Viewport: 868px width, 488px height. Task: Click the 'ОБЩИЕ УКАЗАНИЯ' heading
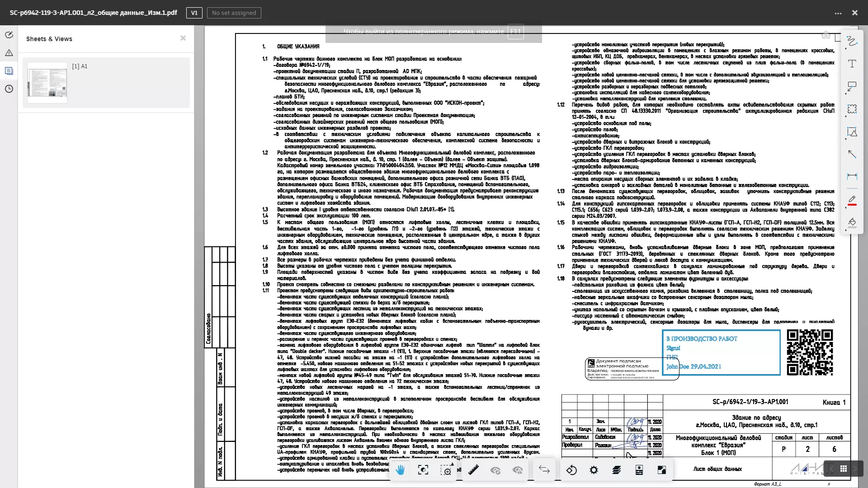point(298,47)
